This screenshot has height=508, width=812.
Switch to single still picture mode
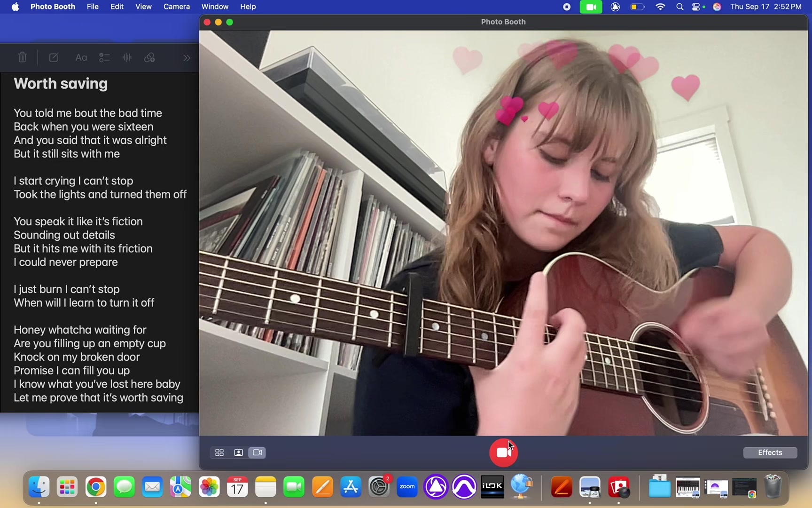(238, 452)
